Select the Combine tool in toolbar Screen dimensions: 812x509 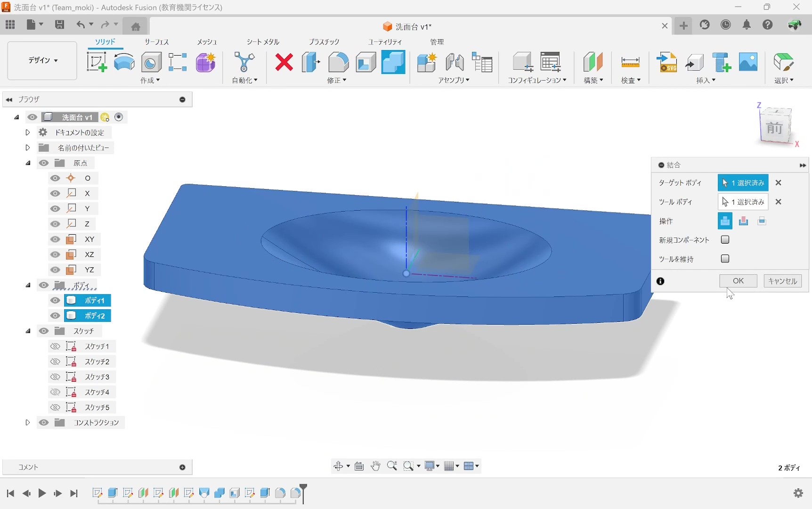tap(393, 62)
